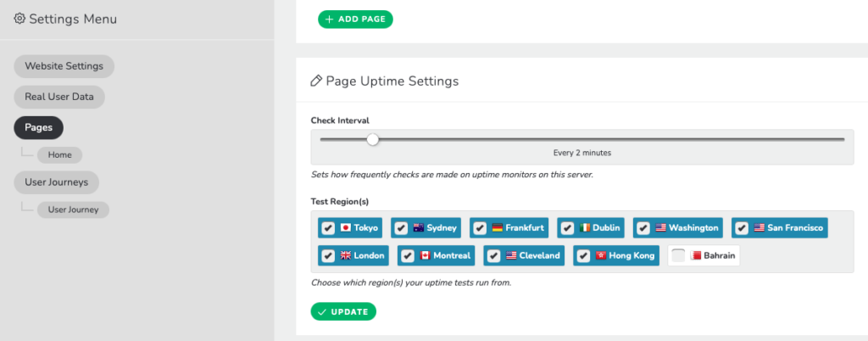
Task: Click the German flag icon on Frankfurt
Action: click(x=497, y=227)
